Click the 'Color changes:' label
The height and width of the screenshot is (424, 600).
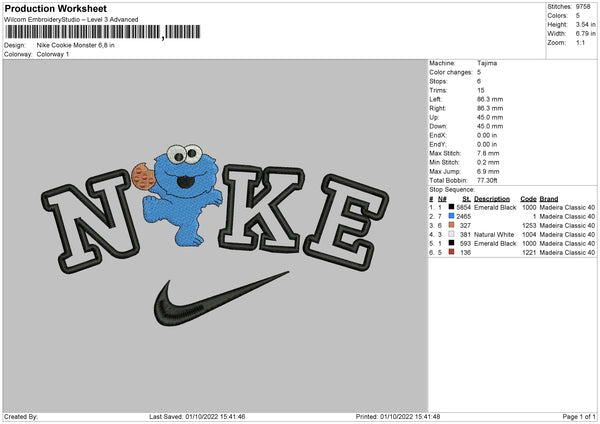click(451, 72)
